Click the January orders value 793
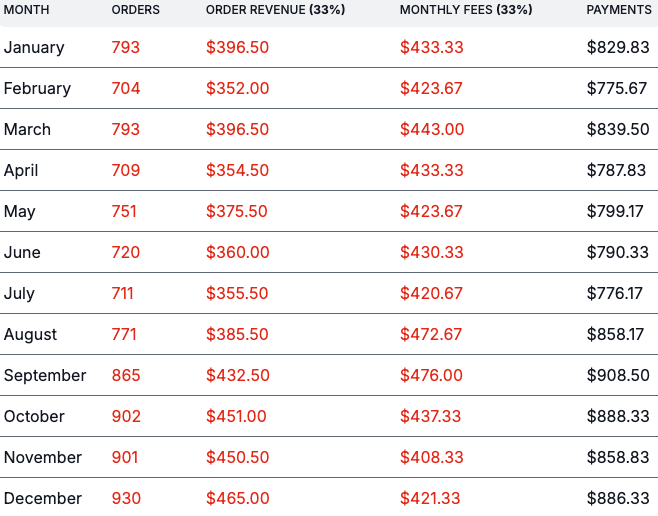This screenshot has height=516, width=658. tap(126, 47)
